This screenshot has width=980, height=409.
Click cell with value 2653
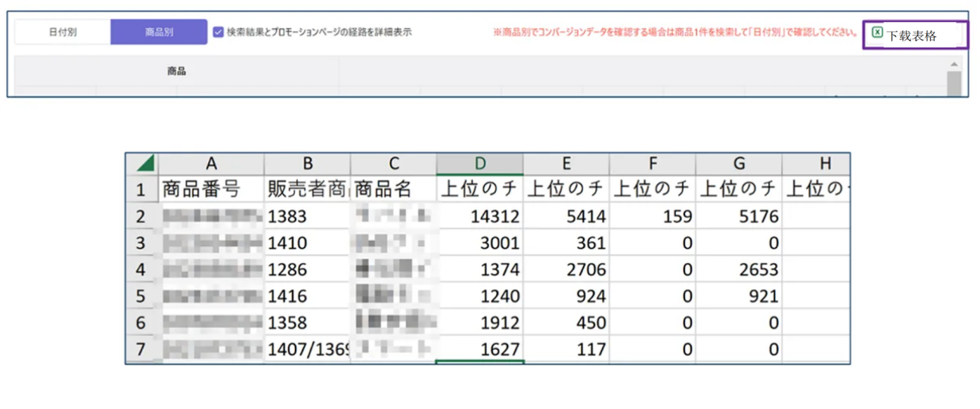(x=739, y=269)
